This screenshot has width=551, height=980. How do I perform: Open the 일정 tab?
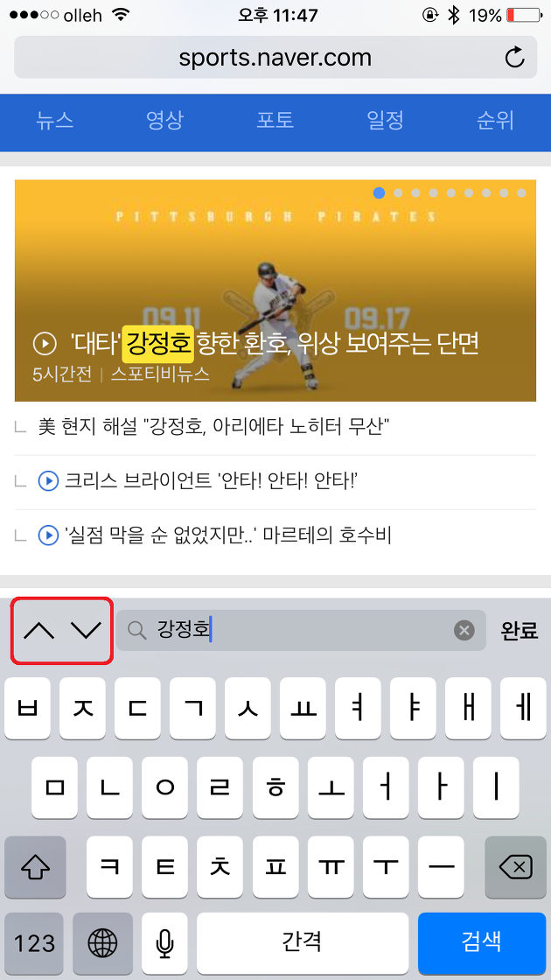[385, 120]
